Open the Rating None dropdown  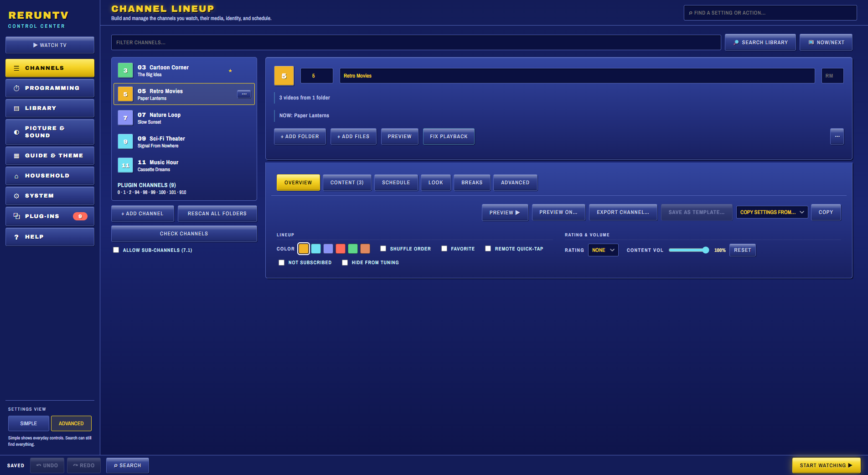(603, 250)
